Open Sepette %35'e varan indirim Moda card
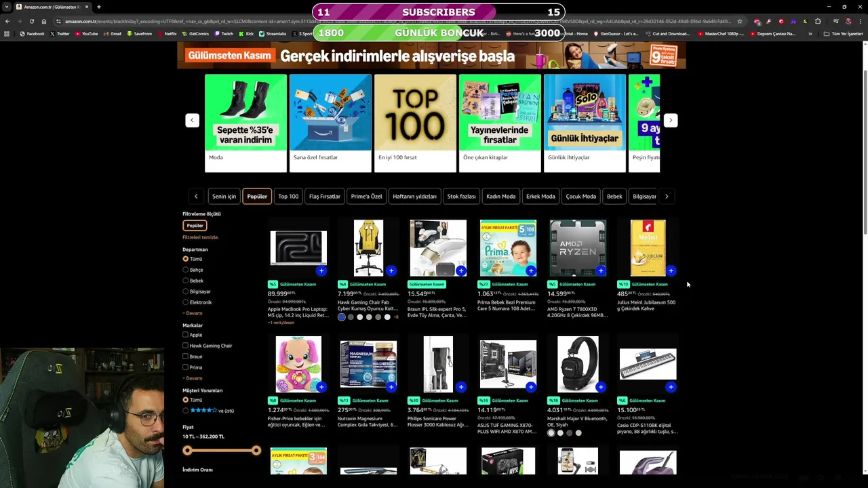The image size is (868, 488). 245,123
